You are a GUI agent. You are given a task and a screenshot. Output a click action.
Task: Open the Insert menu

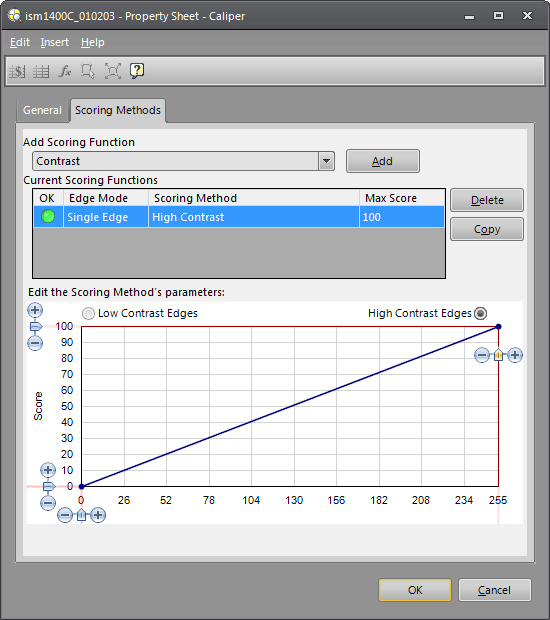55,42
